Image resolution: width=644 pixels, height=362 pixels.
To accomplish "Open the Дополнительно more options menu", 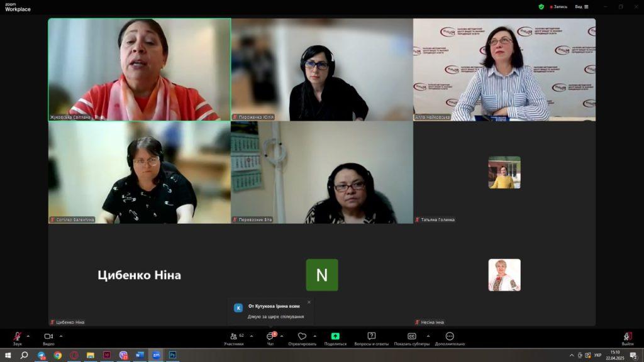I will [450, 337].
